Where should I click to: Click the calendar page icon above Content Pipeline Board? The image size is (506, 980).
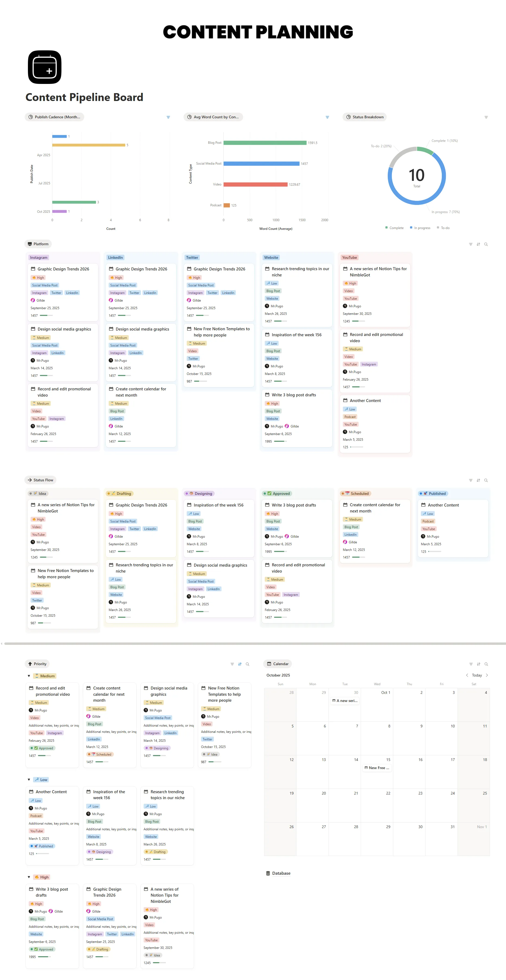pos(44,67)
